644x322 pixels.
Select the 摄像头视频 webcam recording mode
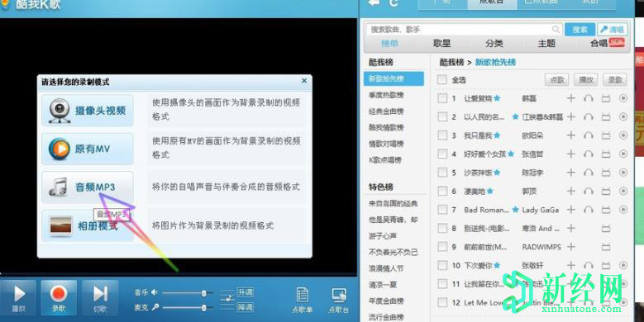pyautogui.click(x=88, y=111)
